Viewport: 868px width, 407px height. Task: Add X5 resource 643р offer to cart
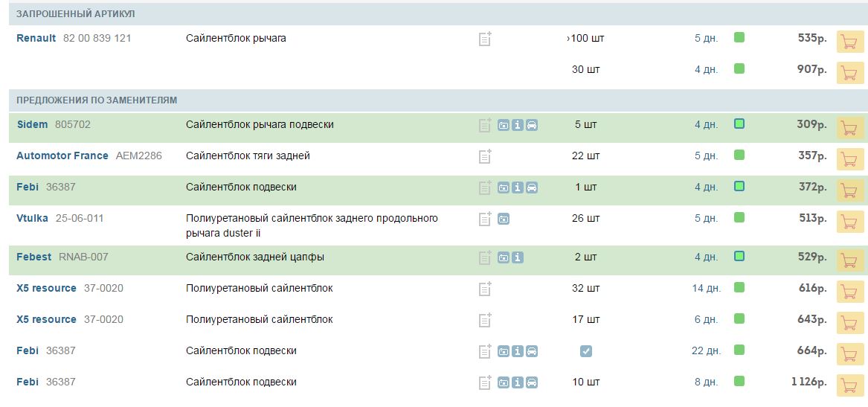click(849, 322)
